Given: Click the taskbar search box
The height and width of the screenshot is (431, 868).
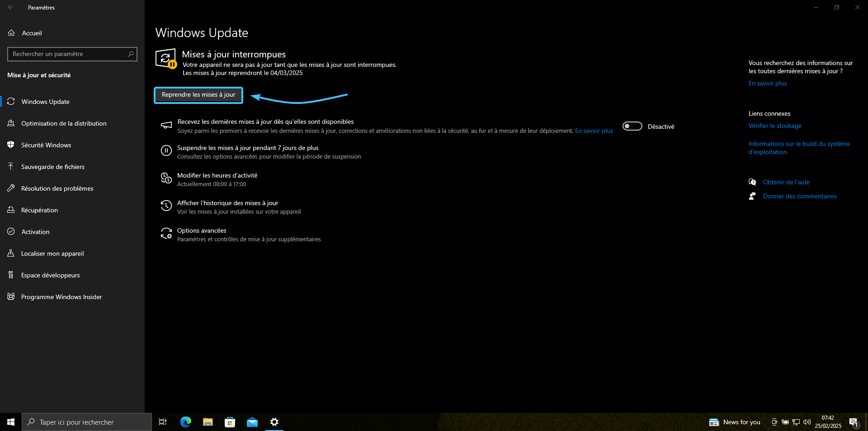Looking at the screenshot, I should pos(87,422).
